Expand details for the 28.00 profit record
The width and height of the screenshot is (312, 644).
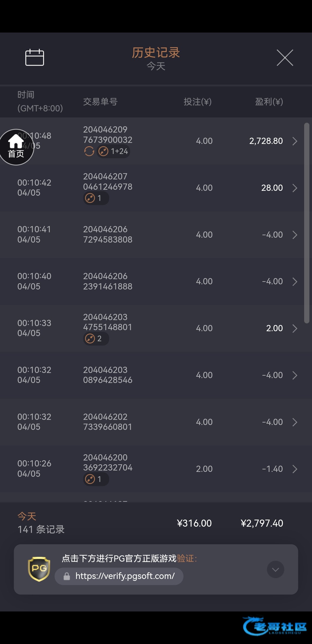pos(295,188)
